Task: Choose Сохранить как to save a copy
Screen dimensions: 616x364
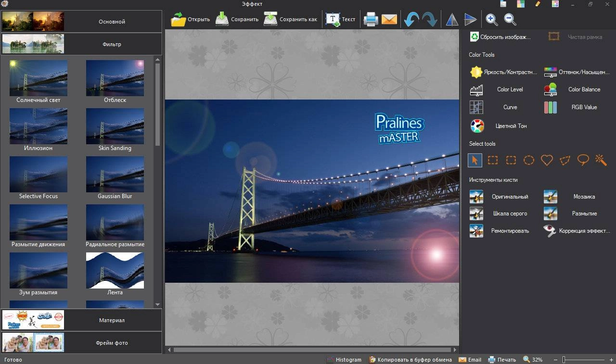Action: pyautogui.click(x=291, y=19)
